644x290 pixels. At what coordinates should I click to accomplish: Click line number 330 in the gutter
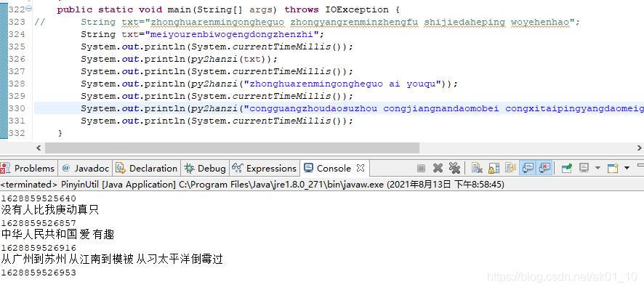tap(17, 108)
